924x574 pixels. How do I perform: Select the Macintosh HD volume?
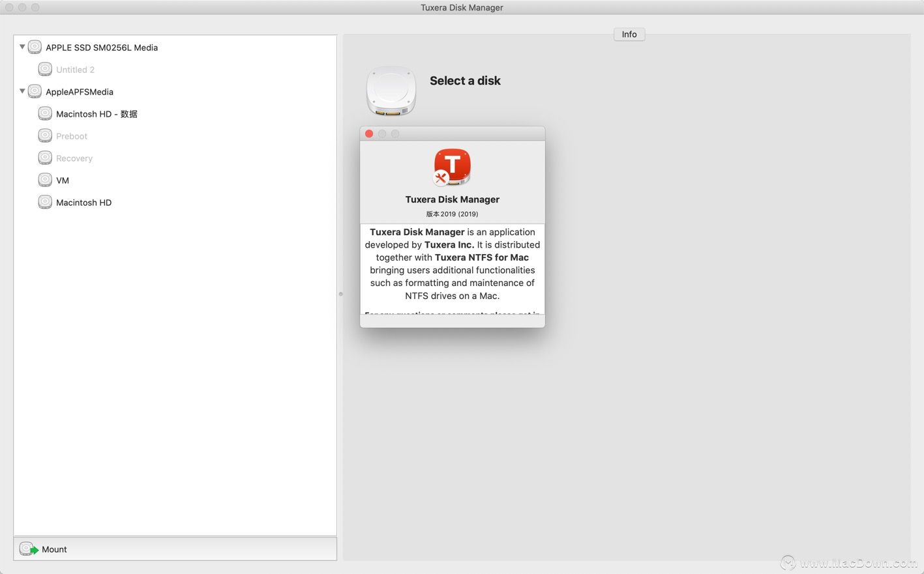83,203
